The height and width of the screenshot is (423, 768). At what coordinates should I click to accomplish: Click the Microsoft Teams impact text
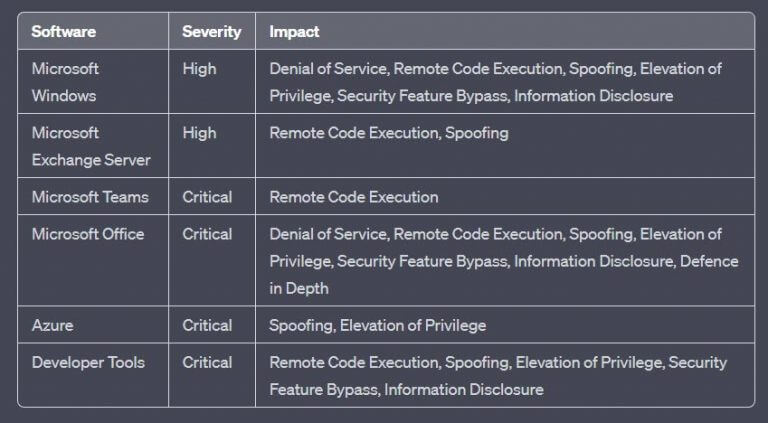(x=354, y=197)
